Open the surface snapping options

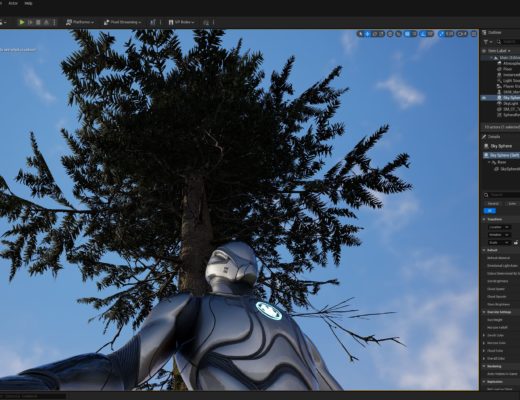398,34
